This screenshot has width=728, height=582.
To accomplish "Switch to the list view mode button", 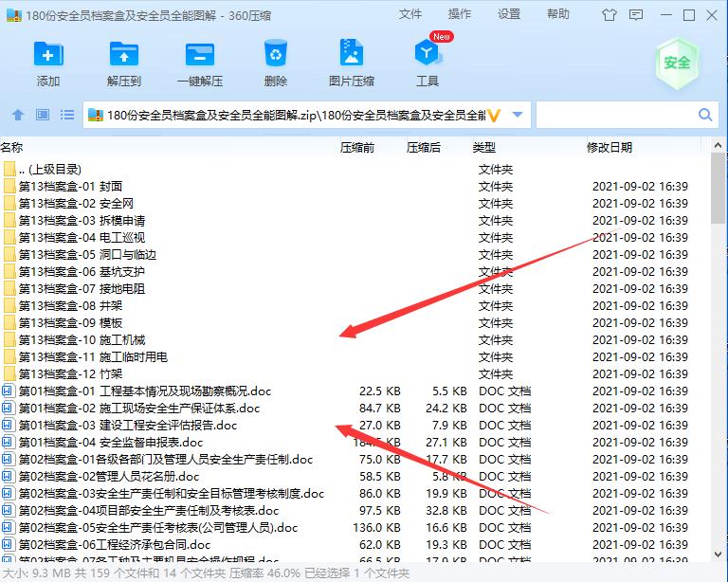I will pos(67,114).
